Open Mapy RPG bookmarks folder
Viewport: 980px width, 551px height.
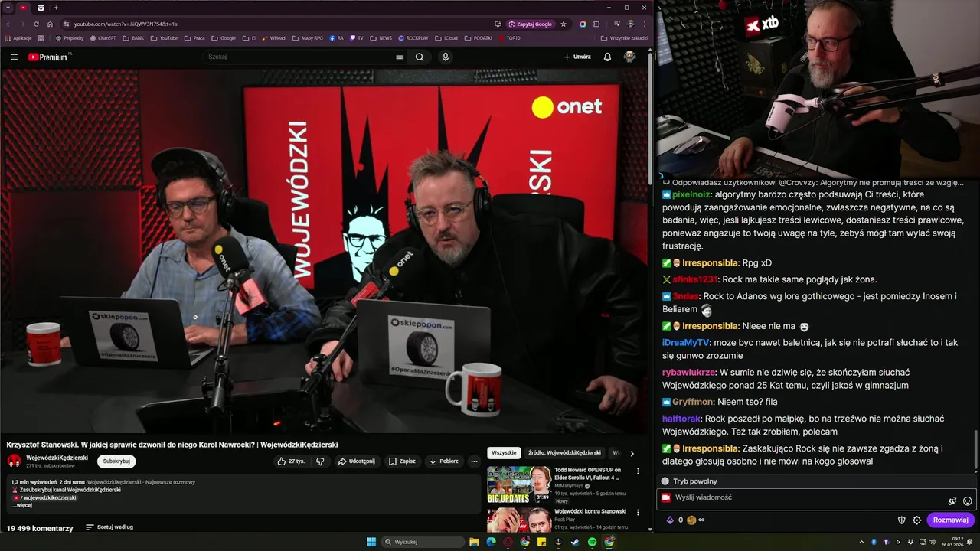pos(307,37)
